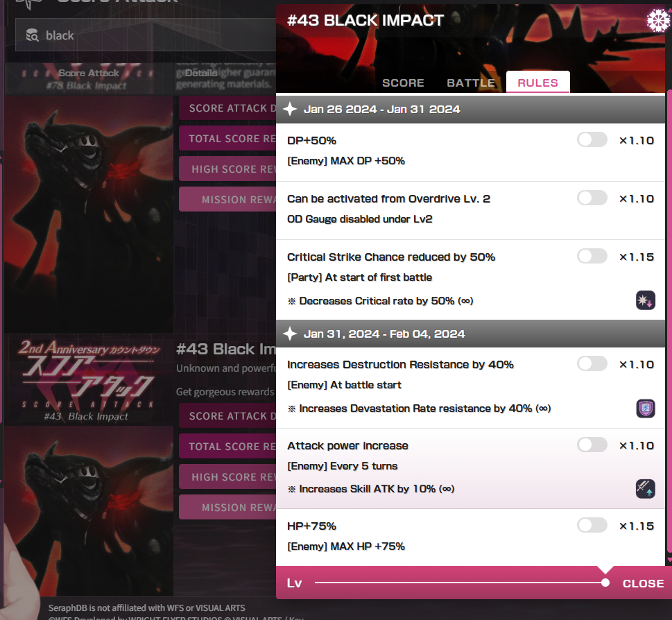Click 'Increases Skill ATK by 10%' effect text

377,489
